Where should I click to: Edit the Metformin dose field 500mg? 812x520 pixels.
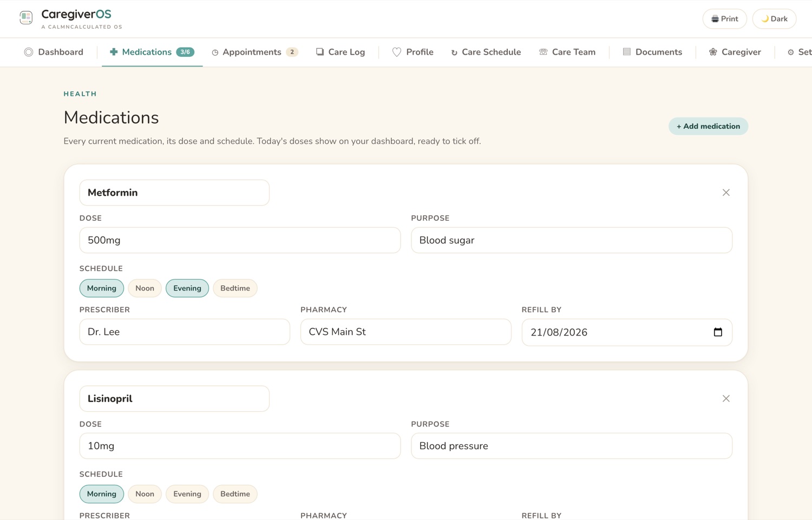click(x=240, y=240)
